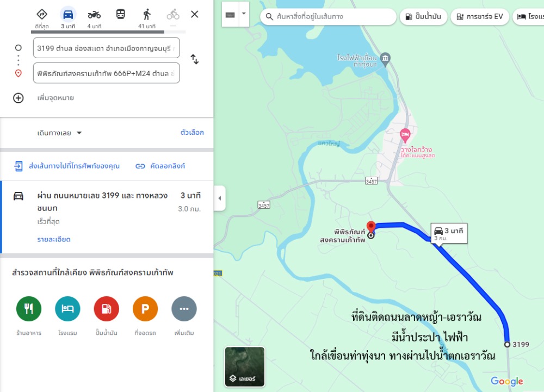Swap origin and destination with reverse arrows
The width and height of the screenshot is (544, 392).
195,59
